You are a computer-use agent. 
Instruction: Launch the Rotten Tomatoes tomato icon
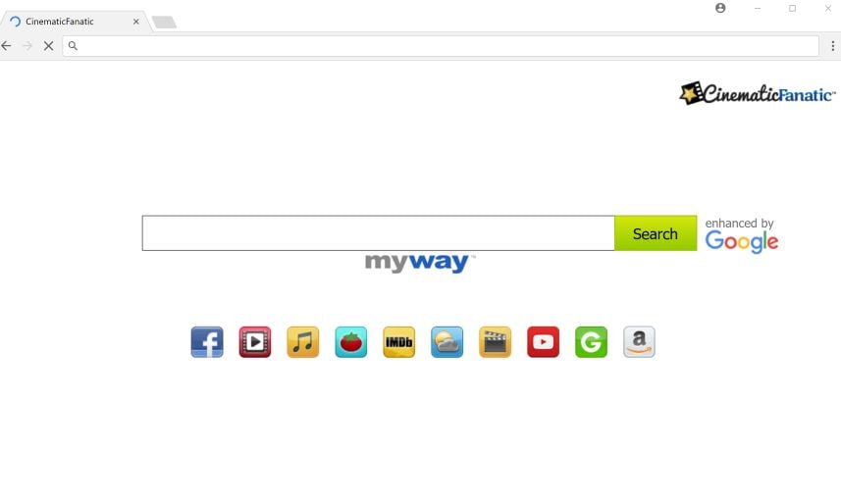(350, 341)
